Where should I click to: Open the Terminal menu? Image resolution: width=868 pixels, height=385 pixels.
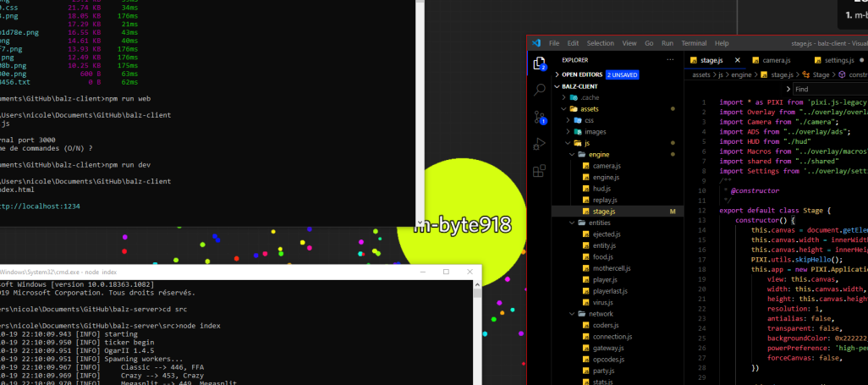pyautogui.click(x=693, y=43)
